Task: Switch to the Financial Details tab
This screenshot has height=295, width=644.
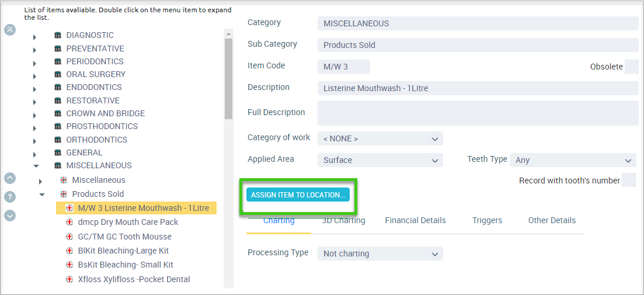Action: [x=415, y=220]
